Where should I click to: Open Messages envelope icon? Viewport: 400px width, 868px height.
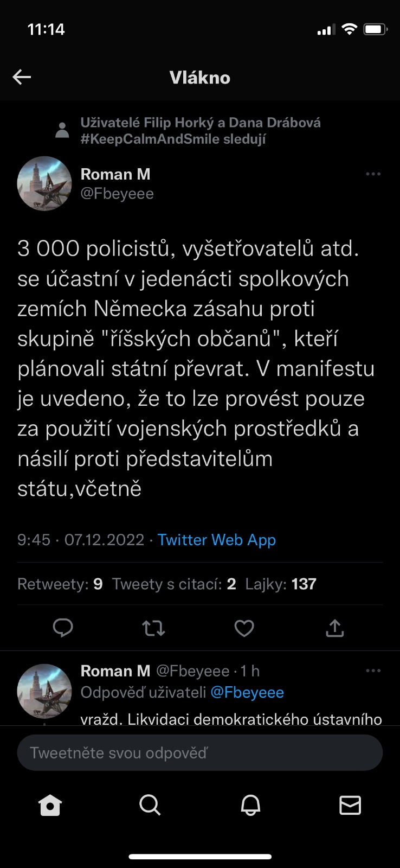(x=350, y=805)
